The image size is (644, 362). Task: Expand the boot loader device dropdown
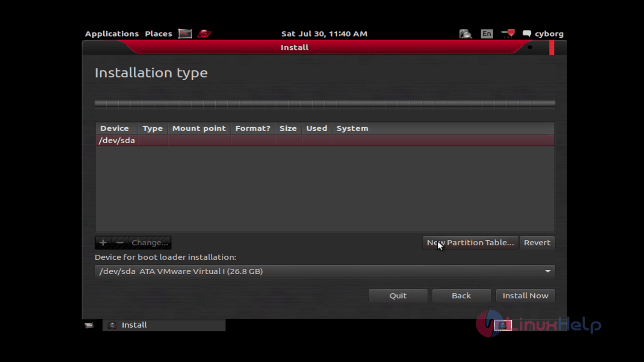pyautogui.click(x=325, y=271)
